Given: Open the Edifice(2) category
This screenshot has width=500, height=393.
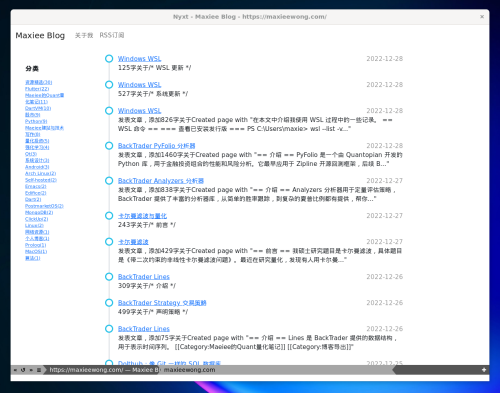Looking at the screenshot, I should coord(35,193).
